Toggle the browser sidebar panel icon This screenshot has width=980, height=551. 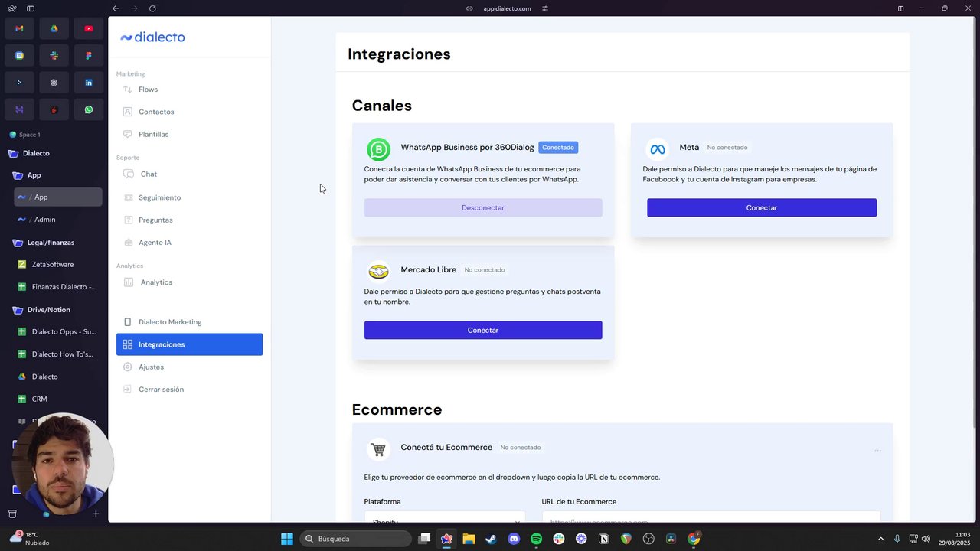31,8
